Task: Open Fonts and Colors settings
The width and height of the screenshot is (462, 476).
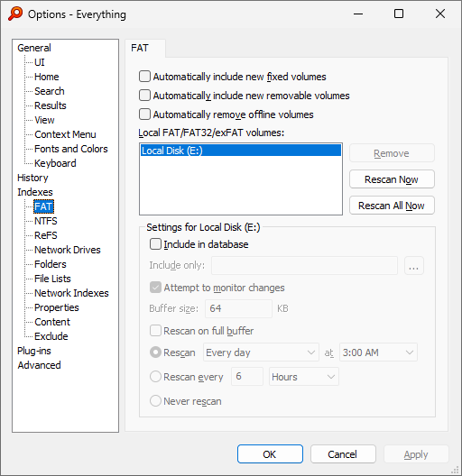Action: point(70,149)
